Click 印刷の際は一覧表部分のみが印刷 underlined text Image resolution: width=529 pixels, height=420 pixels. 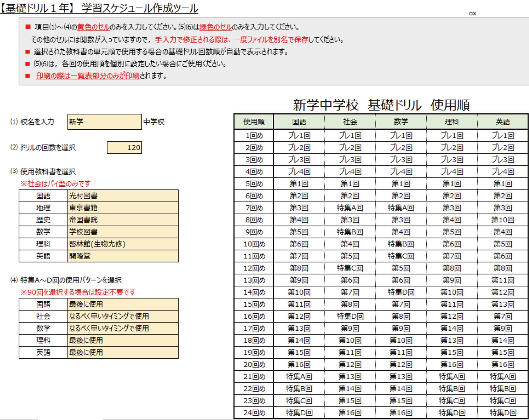tap(88, 76)
